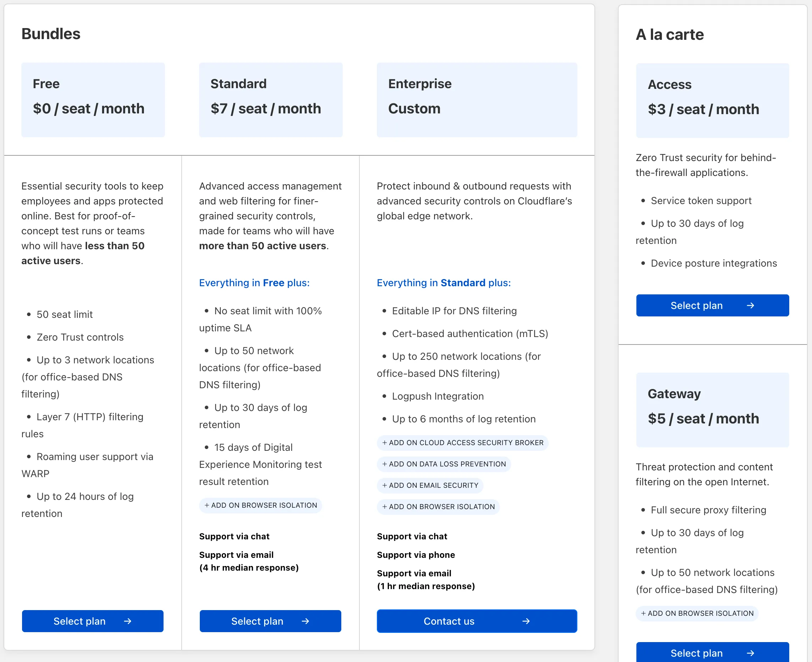Click 'Everything in Standard plus' text
Viewport: 812px width, 662px height.
coord(443,283)
